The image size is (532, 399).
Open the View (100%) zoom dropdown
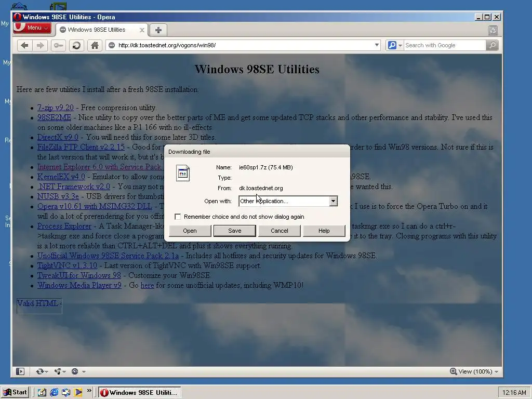click(x=474, y=371)
